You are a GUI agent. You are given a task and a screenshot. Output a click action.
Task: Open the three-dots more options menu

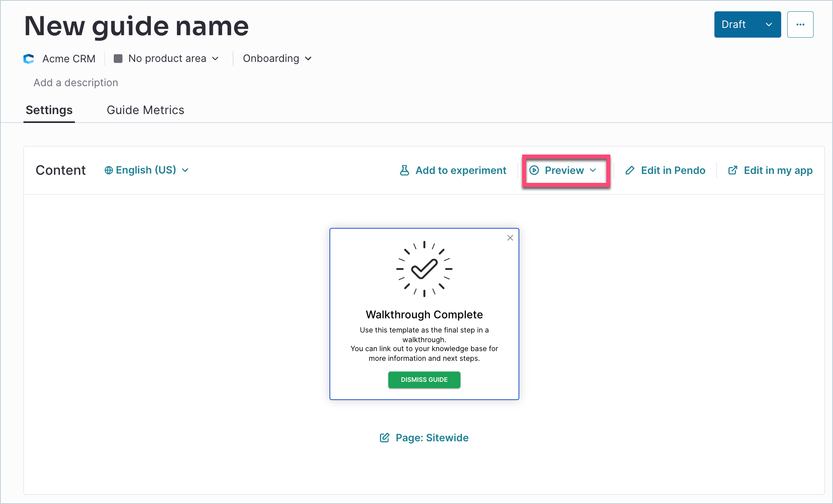pyautogui.click(x=800, y=25)
